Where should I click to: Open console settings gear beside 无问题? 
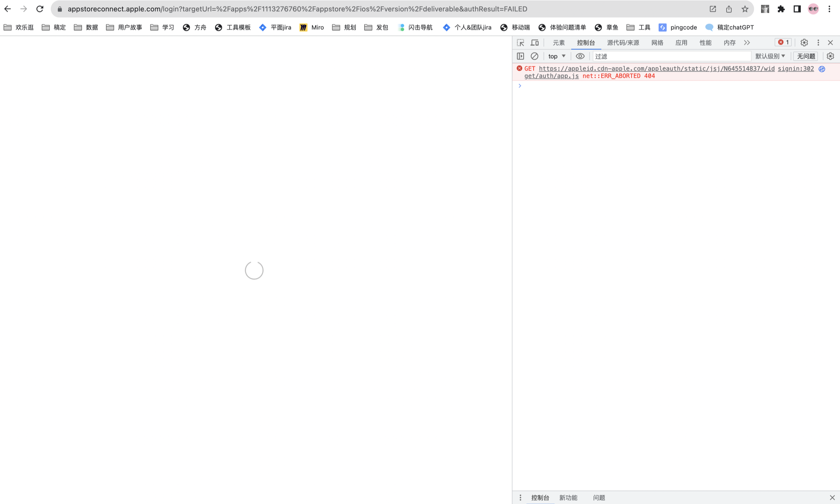[x=830, y=56]
